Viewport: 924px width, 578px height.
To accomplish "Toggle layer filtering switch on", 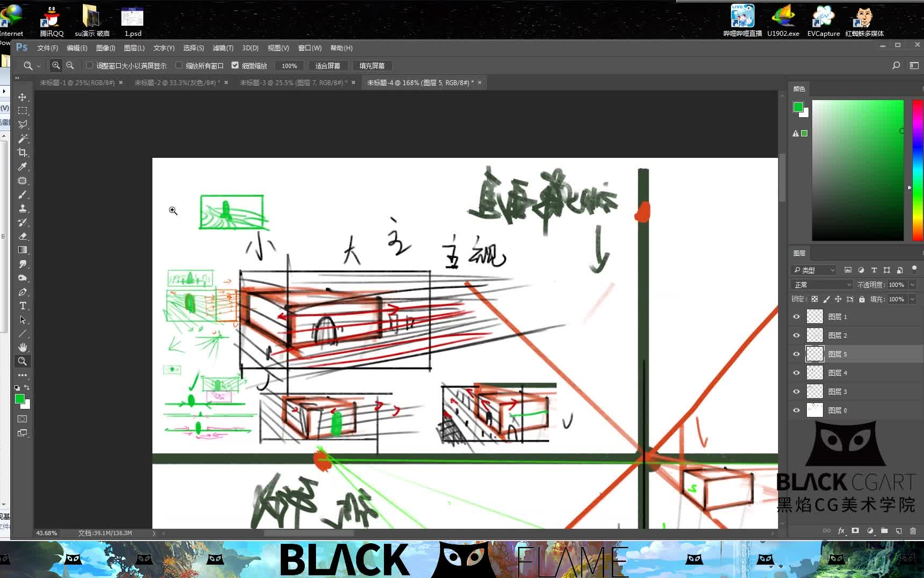I will [x=914, y=269].
